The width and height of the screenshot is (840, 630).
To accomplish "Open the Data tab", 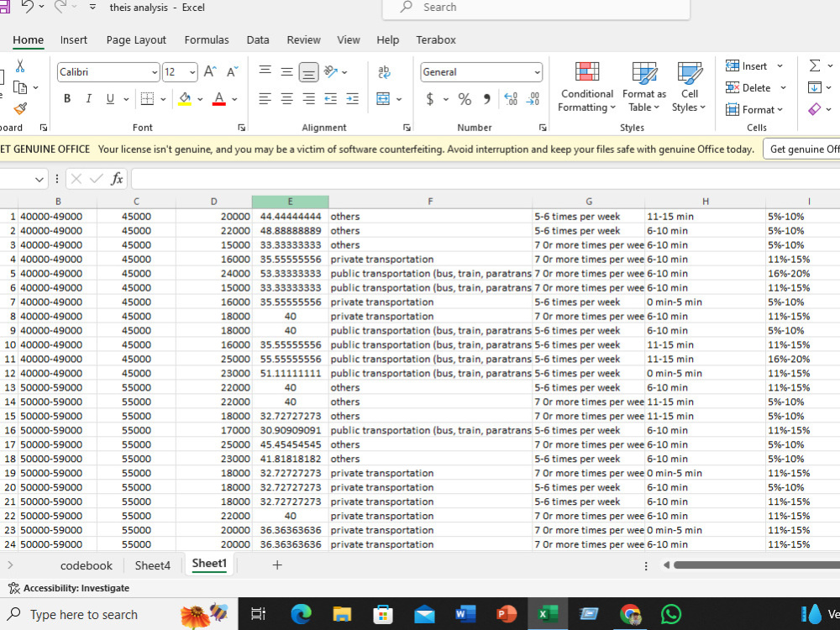I will pyautogui.click(x=258, y=40).
